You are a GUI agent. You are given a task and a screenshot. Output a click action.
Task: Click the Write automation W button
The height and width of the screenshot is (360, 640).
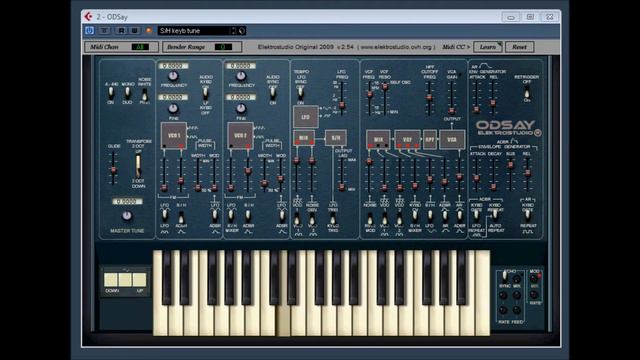[134, 31]
